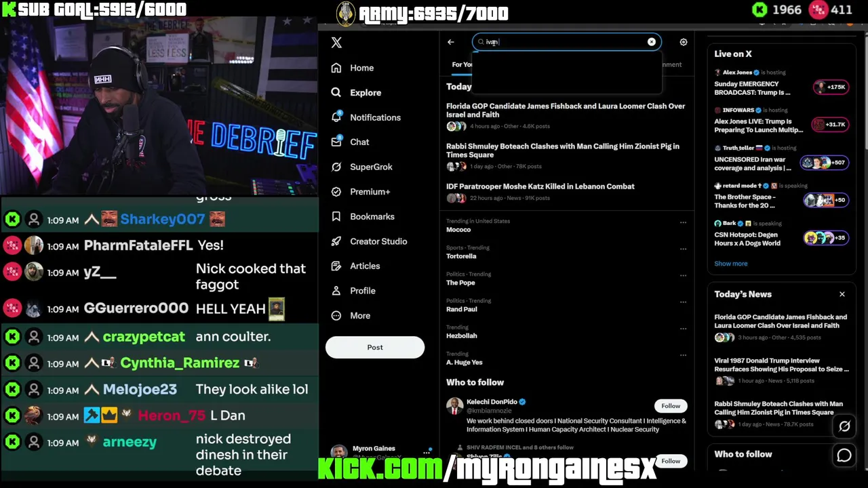Viewport: 868px width, 488px height.
Task: Switch to the For You tab
Action: pyautogui.click(x=462, y=64)
